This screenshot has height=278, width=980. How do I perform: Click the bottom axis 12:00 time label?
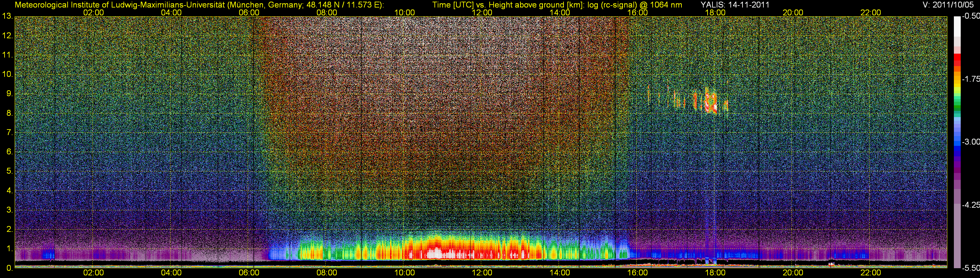coord(482,273)
